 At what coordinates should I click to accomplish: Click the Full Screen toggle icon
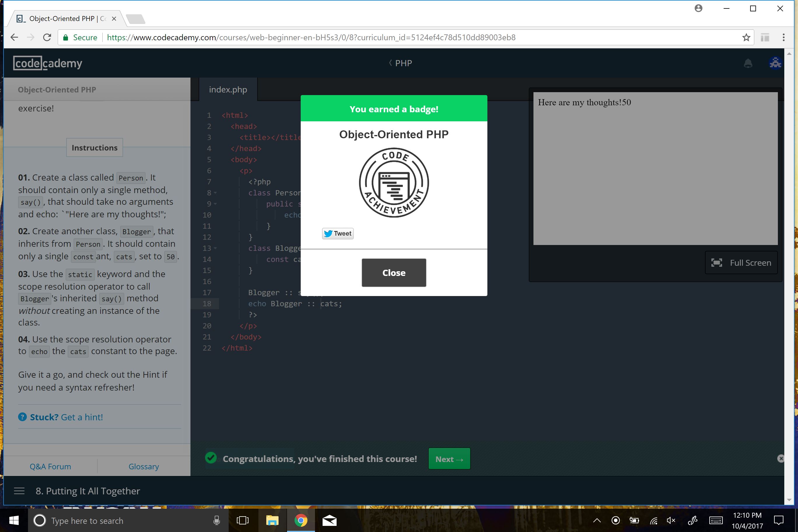click(718, 262)
